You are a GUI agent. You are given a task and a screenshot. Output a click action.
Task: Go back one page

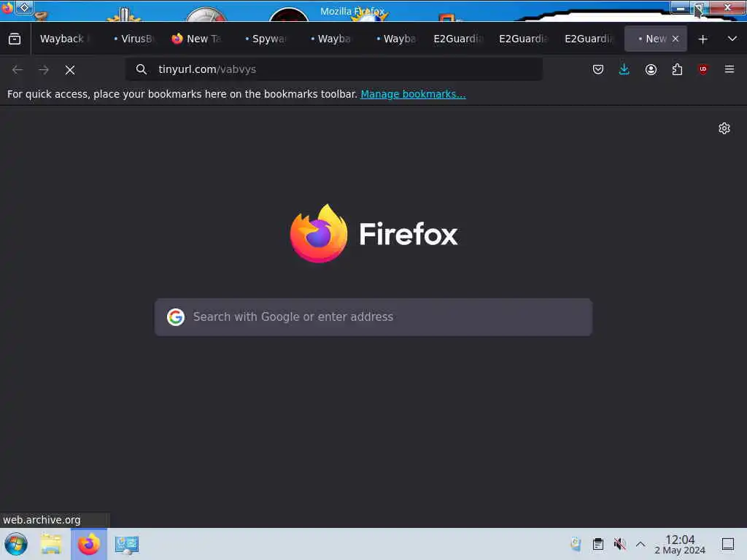click(x=18, y=70)
